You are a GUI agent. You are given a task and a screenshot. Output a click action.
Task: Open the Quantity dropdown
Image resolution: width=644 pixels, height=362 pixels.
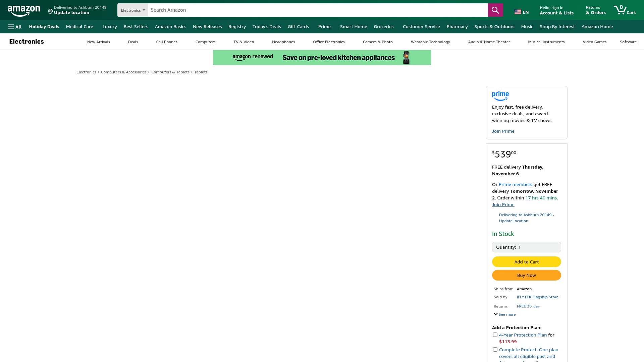point(526,247)
